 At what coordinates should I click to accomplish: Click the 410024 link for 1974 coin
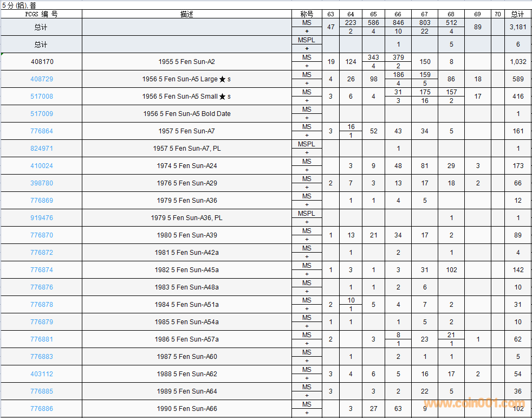point(42,166)
